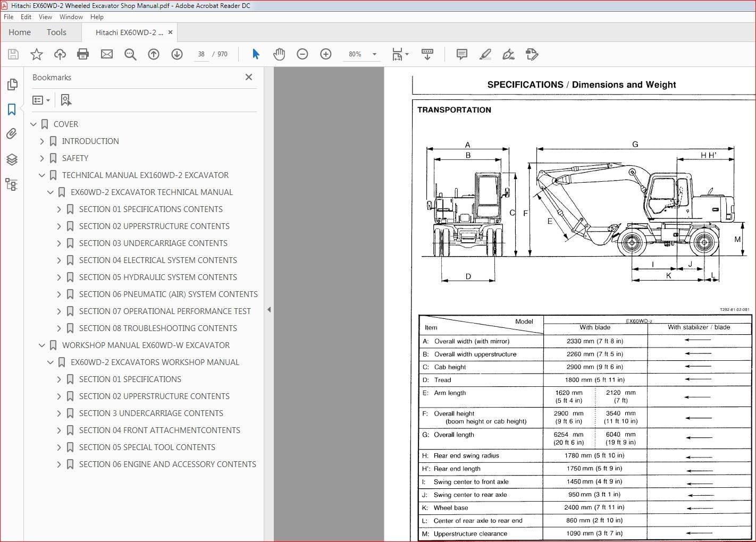Open the File menu

coord(9,17)
